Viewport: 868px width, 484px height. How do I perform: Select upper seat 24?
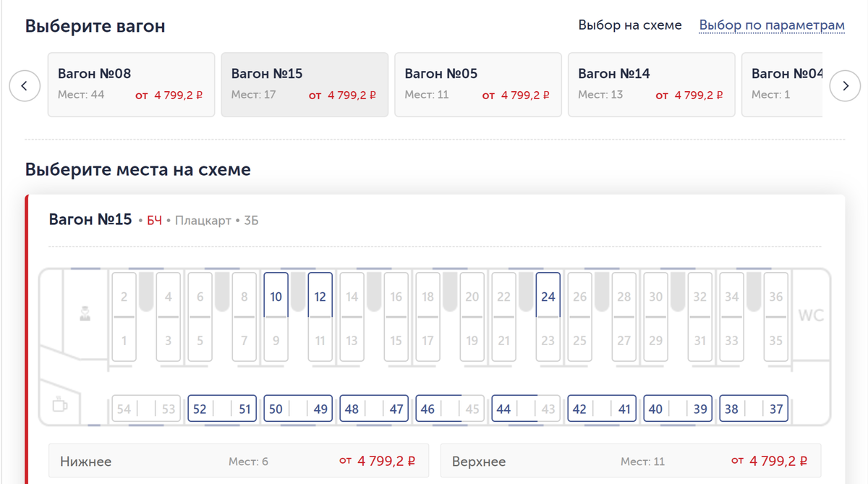coord(548,296)
